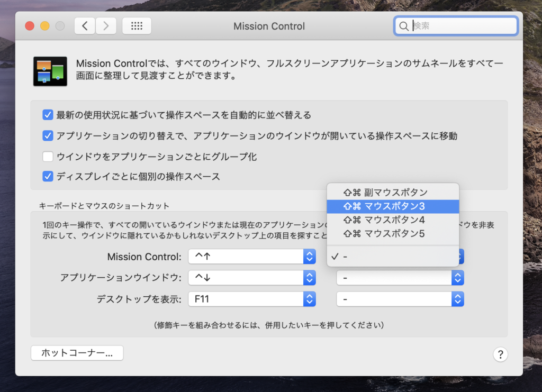This screenshot has height=392, width=542.
Task: Toggle アプリケーションの切り替えで checkbox
Action: coord(48,136)
